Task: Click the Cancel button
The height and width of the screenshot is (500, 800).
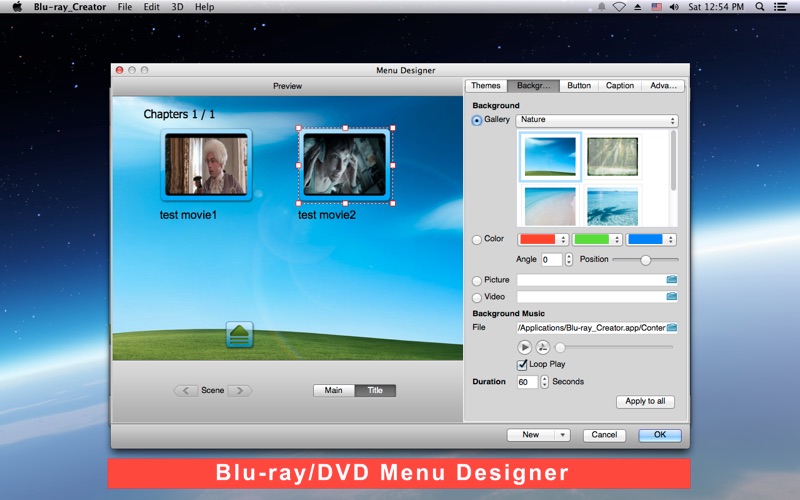Action: (x=604, y=435)
